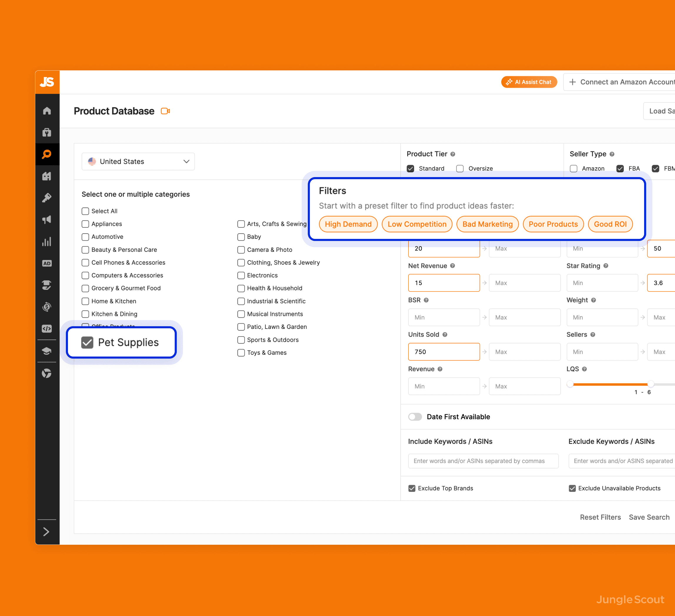Open the second sidebar icon below home
Image resolution: width=675 pixels, height=616 pixels.
(47, 132)
